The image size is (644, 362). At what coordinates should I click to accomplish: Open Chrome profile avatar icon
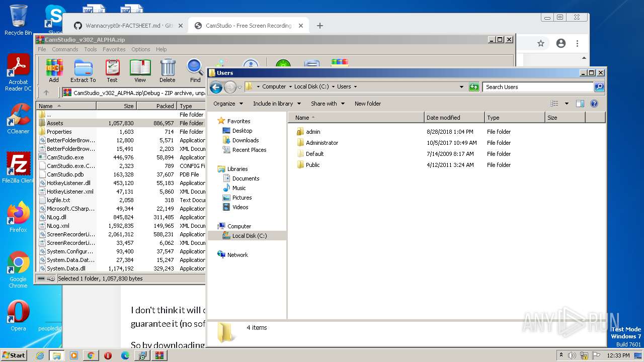(561, 44)
